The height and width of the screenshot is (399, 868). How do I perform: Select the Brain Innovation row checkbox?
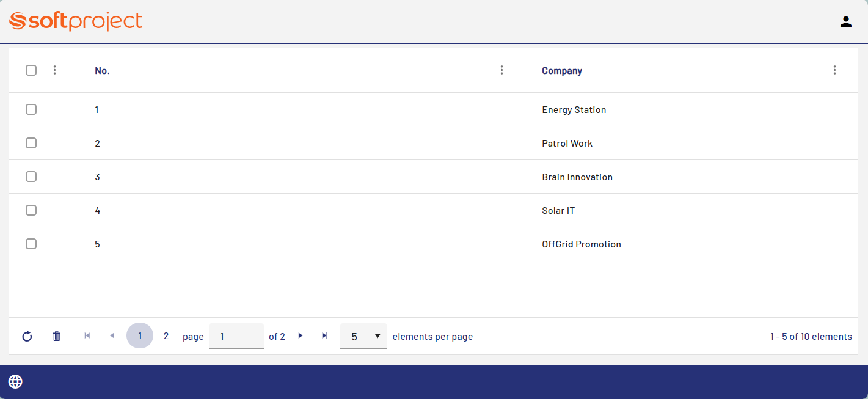[x=31, y=177]
